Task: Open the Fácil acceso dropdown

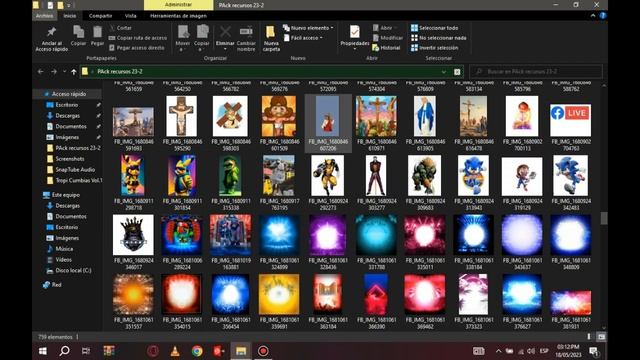Action: click(x=303, y=38)
